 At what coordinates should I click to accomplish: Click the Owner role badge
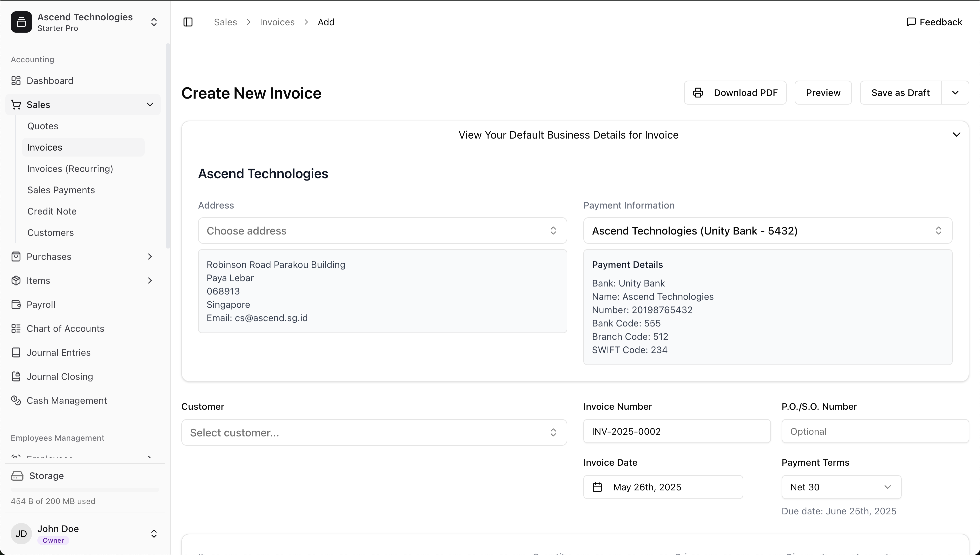click(x=53, y=541)
